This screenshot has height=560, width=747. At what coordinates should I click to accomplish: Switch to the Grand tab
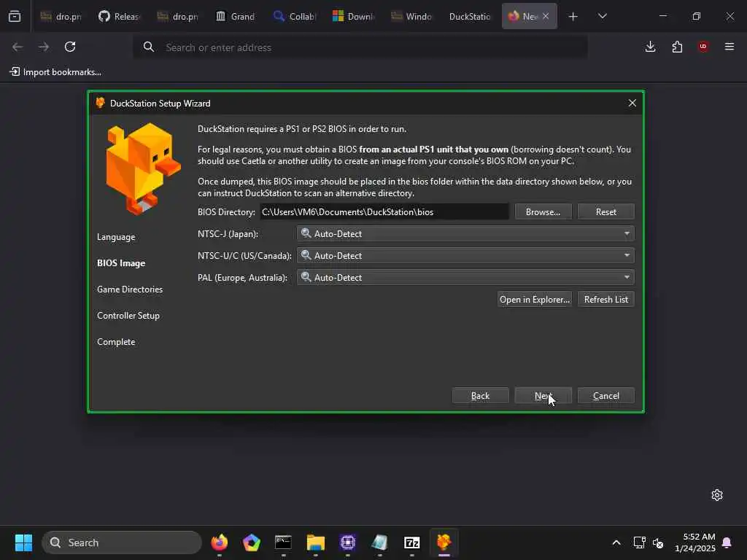[x=236, y=16]
